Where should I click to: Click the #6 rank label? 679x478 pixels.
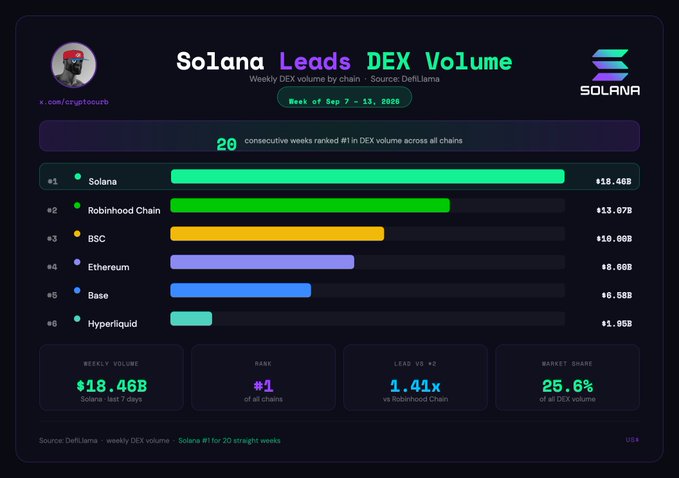[x=52, y=324]
